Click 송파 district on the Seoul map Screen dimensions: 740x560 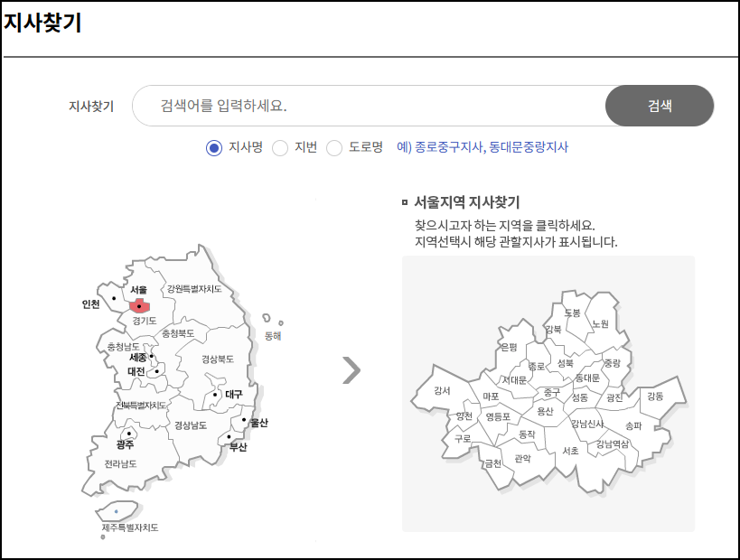[x=634, y=425]
